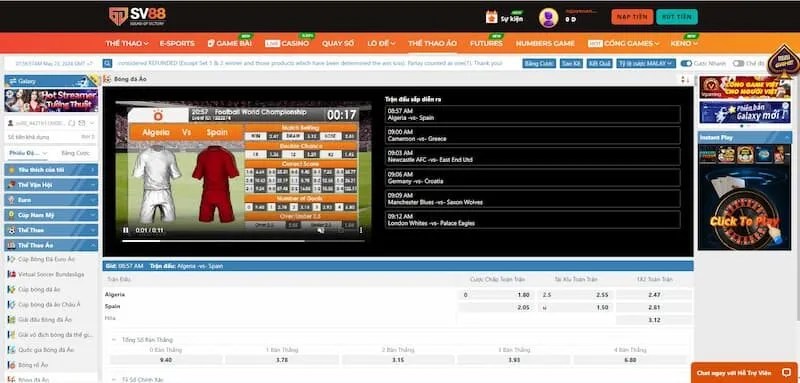
Task: Click the blue search magnifier icon
Action: [x=107, y=63]
